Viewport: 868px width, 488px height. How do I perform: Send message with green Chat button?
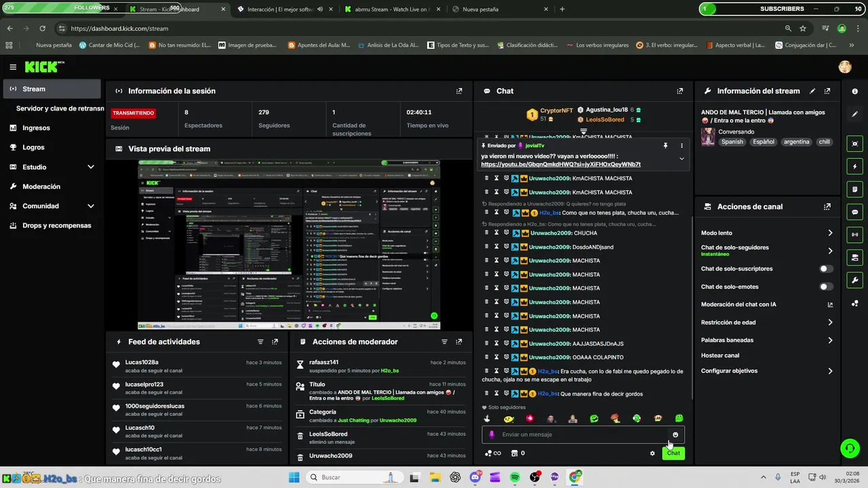pos(673,453)
